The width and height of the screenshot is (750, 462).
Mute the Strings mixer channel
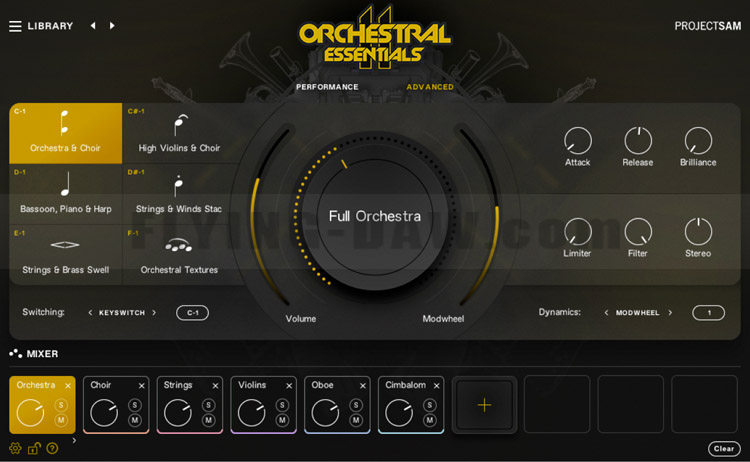coord(208,420)
